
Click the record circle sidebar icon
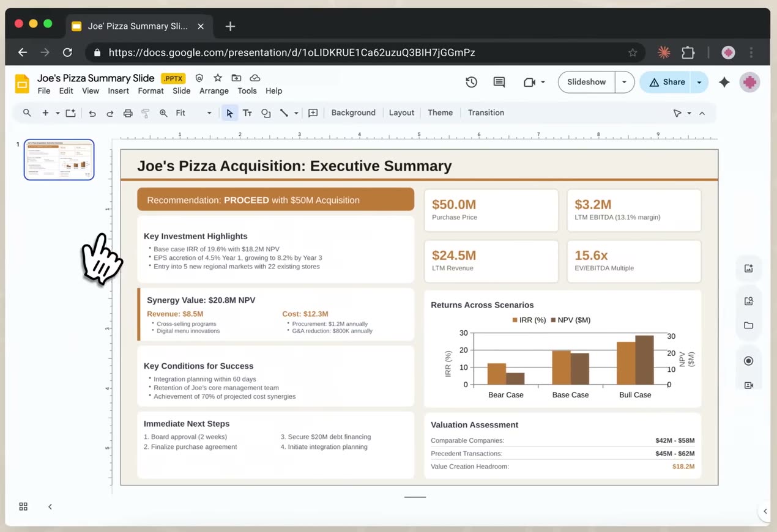click(x=748, y=361)
